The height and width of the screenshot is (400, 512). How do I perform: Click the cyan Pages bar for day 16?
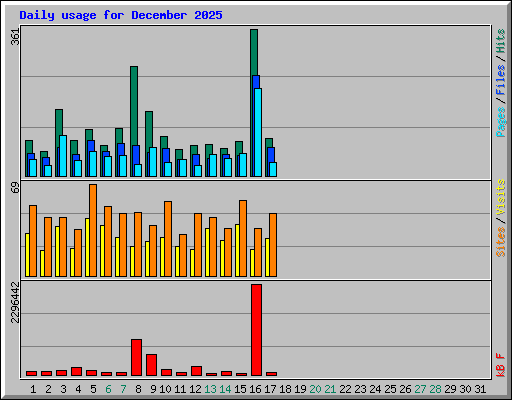[x=258, y=132]
